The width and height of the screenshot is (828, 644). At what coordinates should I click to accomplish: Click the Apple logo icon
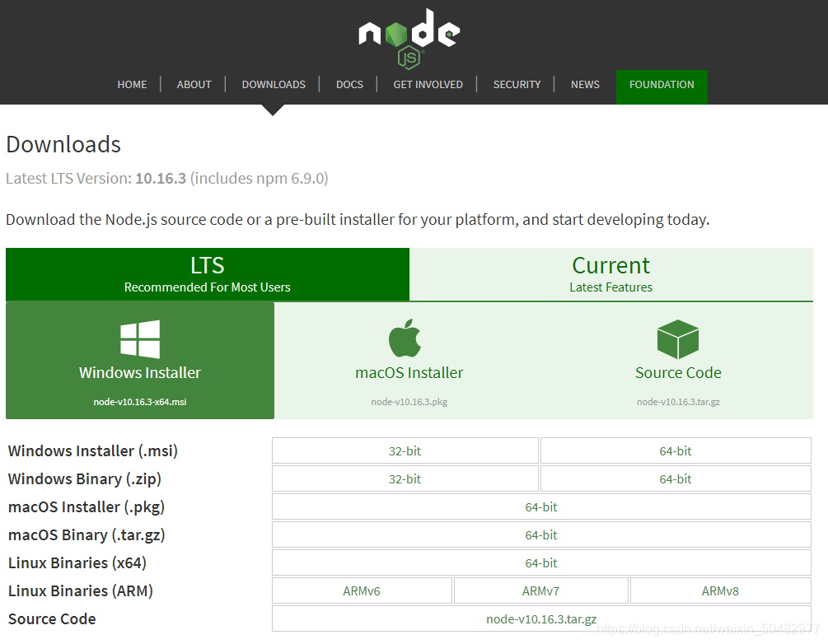405,338
